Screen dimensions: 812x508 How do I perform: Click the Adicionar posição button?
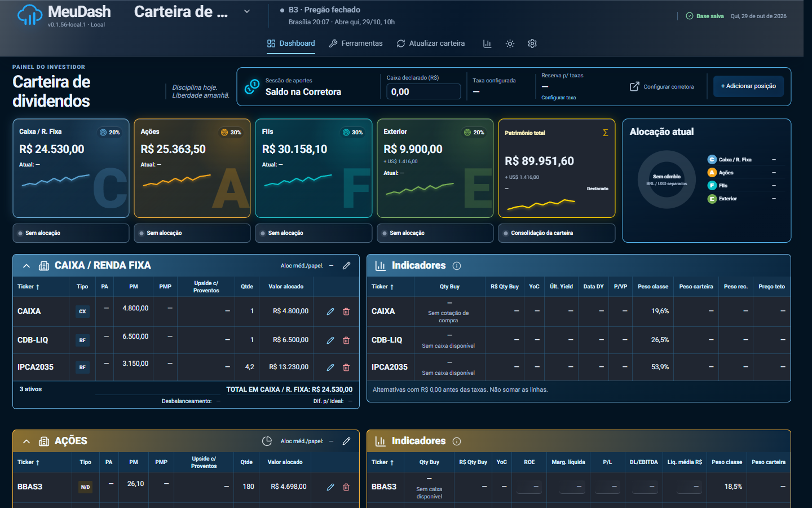click(x=748, y=86)
